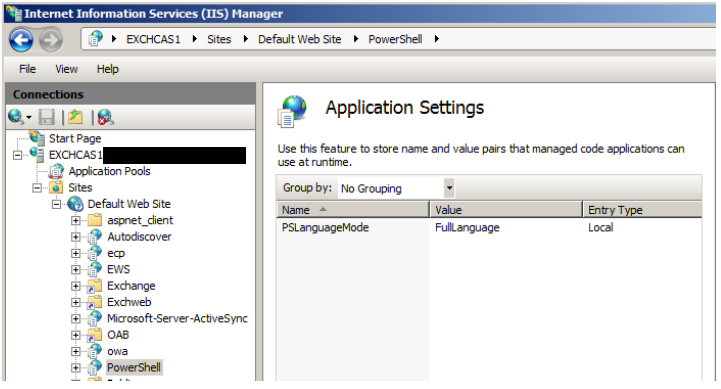Select Microsoft-Server-ActiveSync in the tree
The width and height of the screenshot is (721, 389).
point(177,319)
